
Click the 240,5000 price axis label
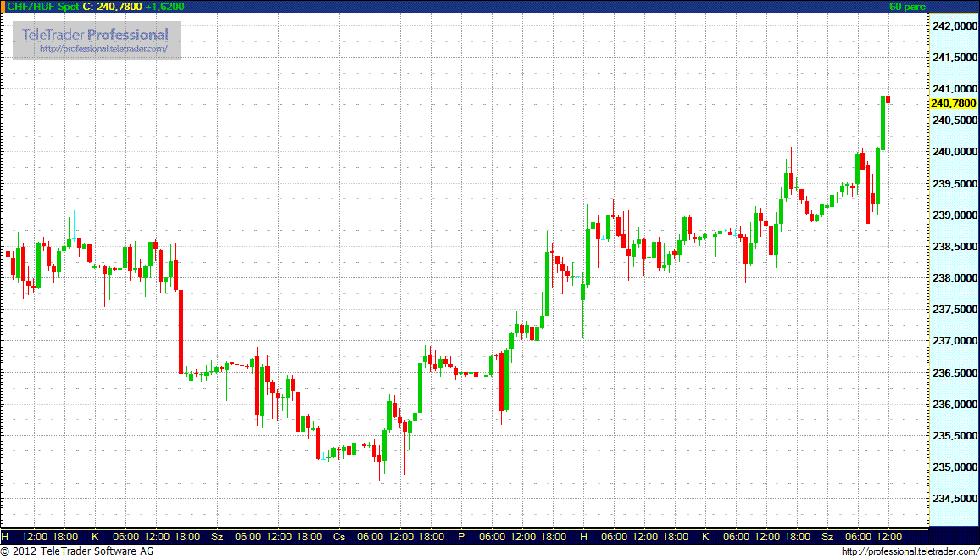click(x=954, y=120)
